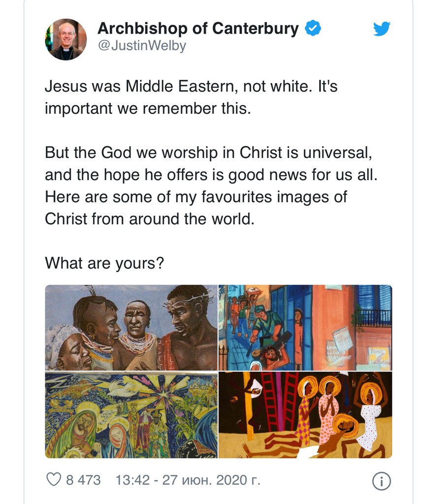Open the Archbishop's profile avatar photo
This screenshot has height=504, width=426.
[66, 39]
